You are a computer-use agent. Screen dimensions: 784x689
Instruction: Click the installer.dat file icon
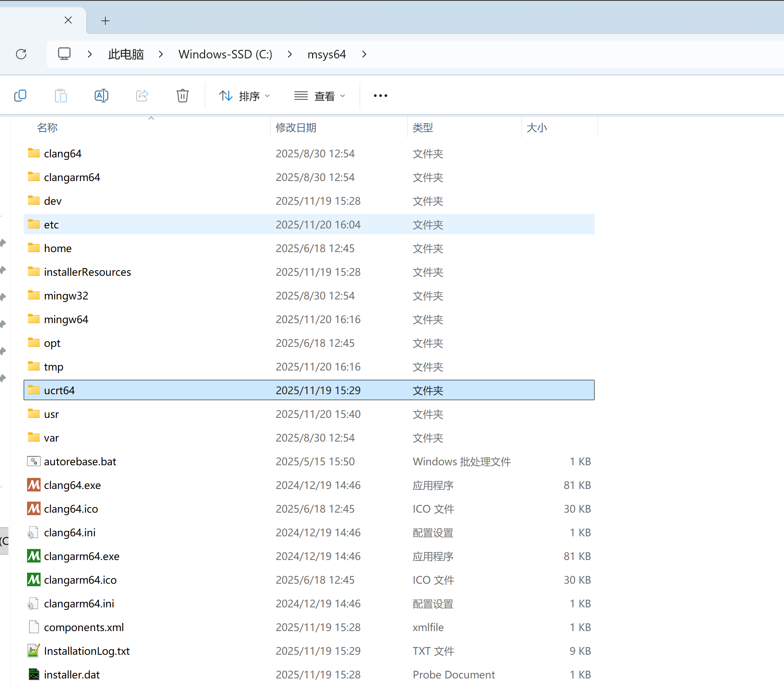point(34,674)
